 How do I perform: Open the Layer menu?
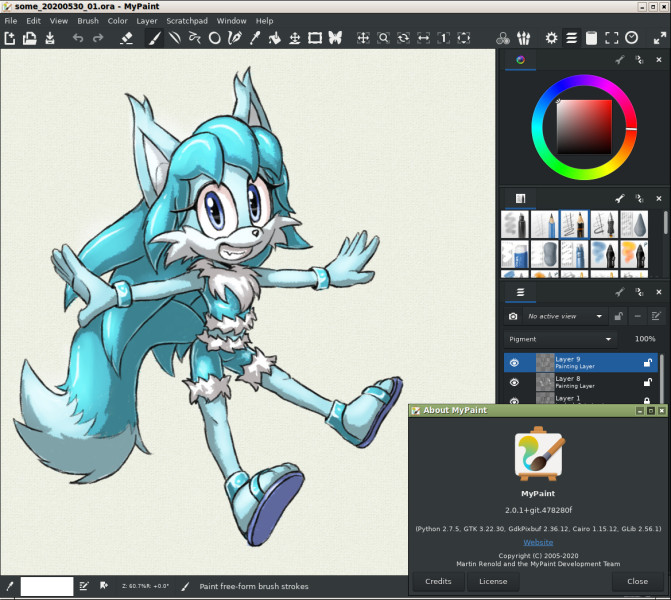pyautogui.click(x=147, y=21)
